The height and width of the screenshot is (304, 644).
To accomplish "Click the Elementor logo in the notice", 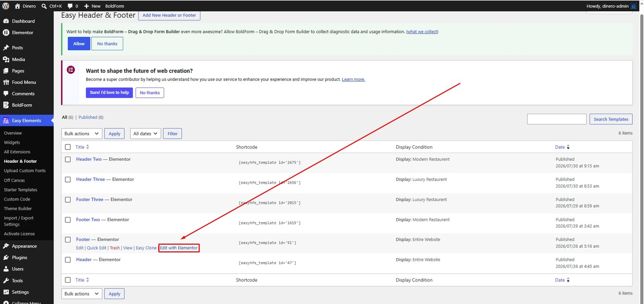I will [71, 70].
